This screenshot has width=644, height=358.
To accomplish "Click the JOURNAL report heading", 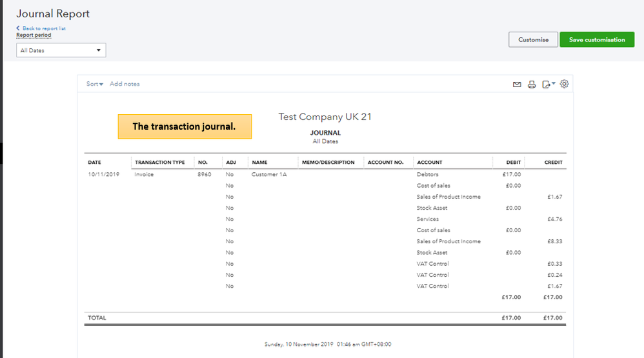I will pos(325,133).
